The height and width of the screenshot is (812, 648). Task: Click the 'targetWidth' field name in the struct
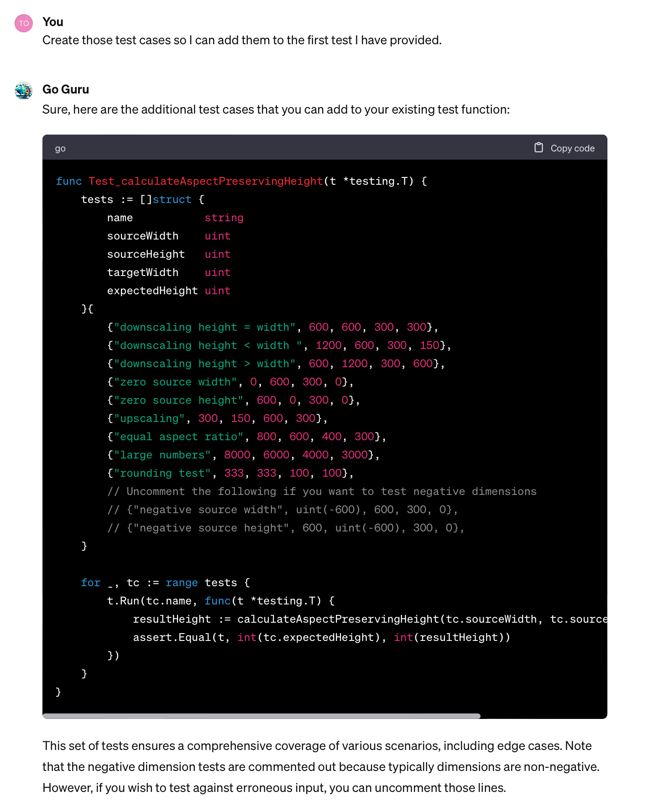pyautogui.click(x=143, y=272)
